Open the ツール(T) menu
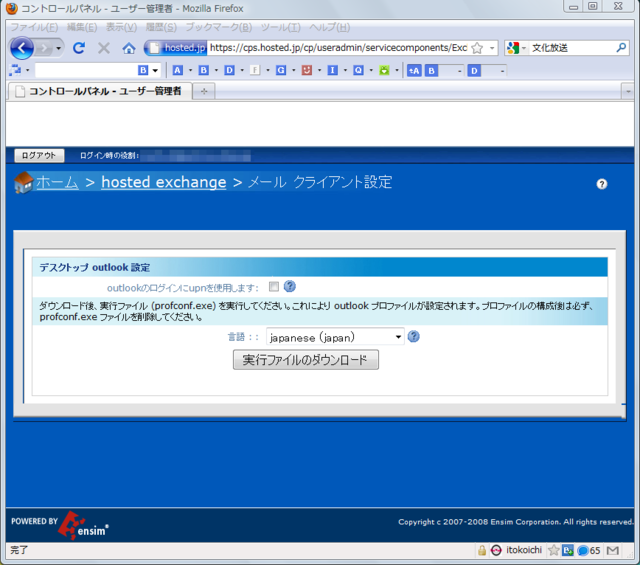 281,27
